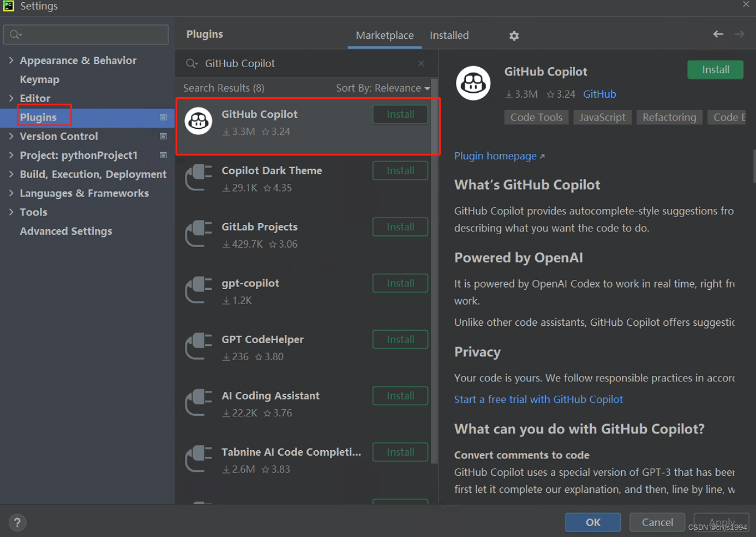The height and width of the screenshot is (537, 756).
Task: Cancel the Settings dialog
Action: 657,522
